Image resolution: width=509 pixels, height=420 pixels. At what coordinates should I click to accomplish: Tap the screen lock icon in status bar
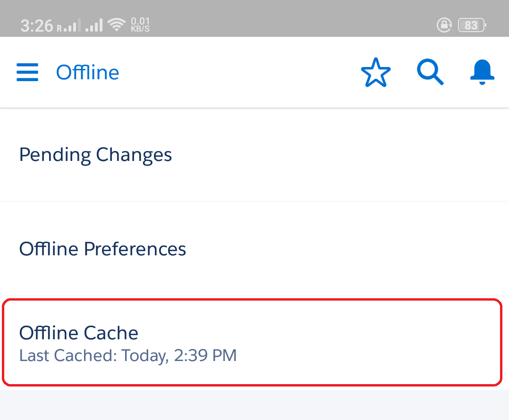click(x=444, y=25)
